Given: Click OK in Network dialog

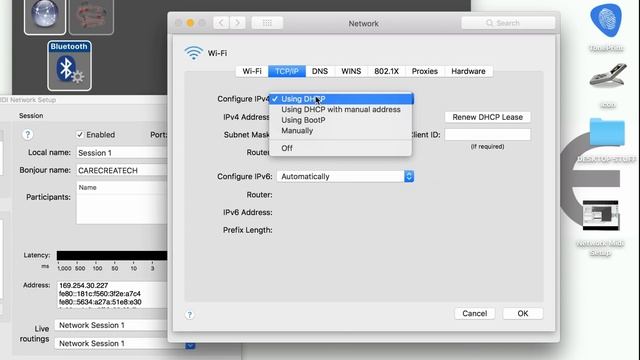Looking at the screenshot, I should (x=523, y=313).
